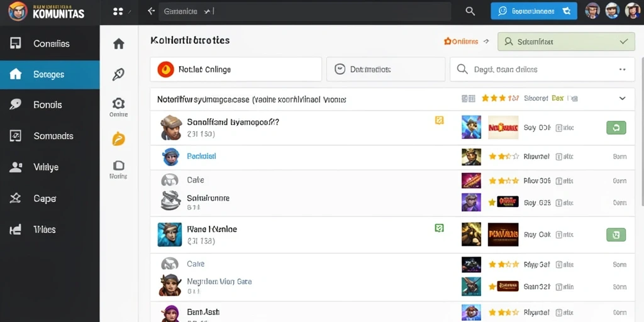Set the star rating in the Cale row
Screen dimensions: 644x322
coord(504,180)
